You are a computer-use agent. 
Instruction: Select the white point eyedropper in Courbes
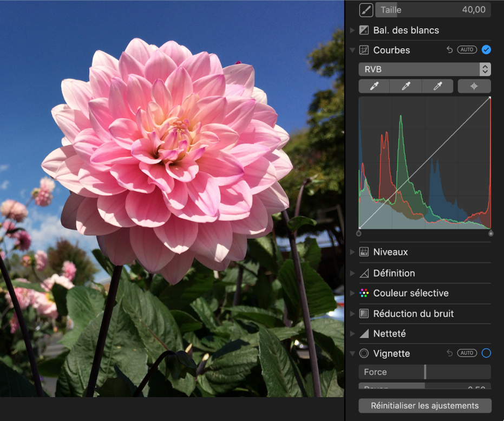(x=440, y=86)
